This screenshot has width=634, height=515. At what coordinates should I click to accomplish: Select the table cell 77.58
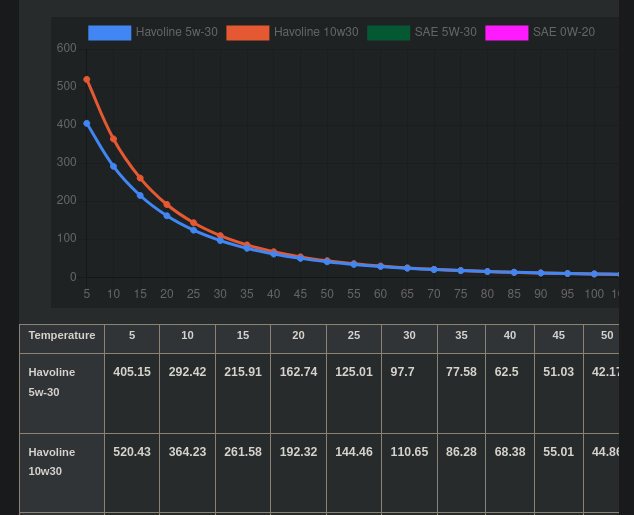point(461,393)
